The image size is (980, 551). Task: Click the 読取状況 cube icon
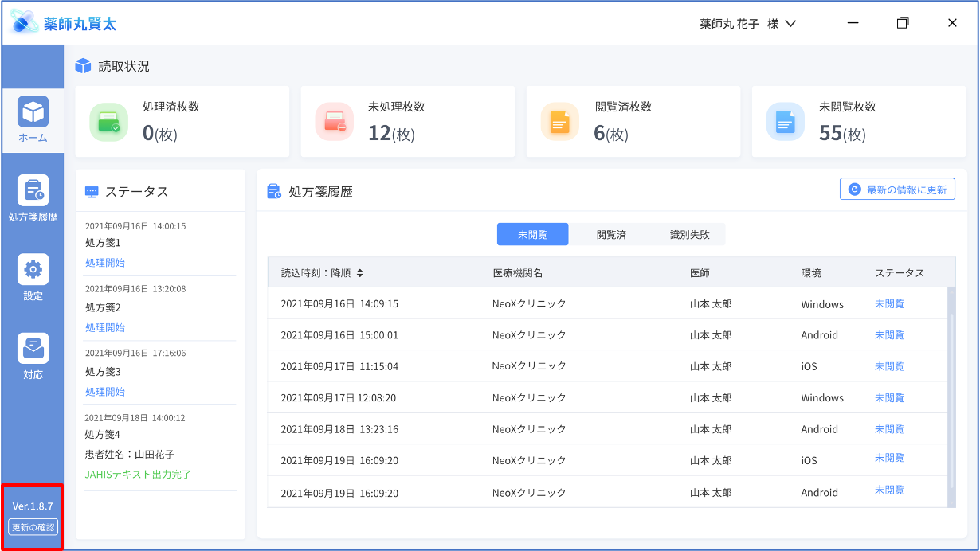click(x=83, y=66)
